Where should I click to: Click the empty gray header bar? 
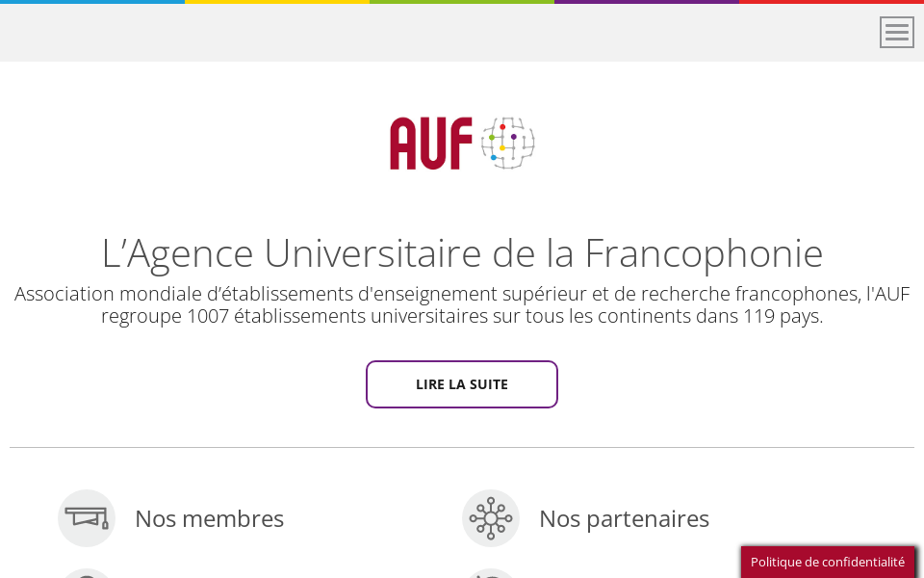click(433, 33)
